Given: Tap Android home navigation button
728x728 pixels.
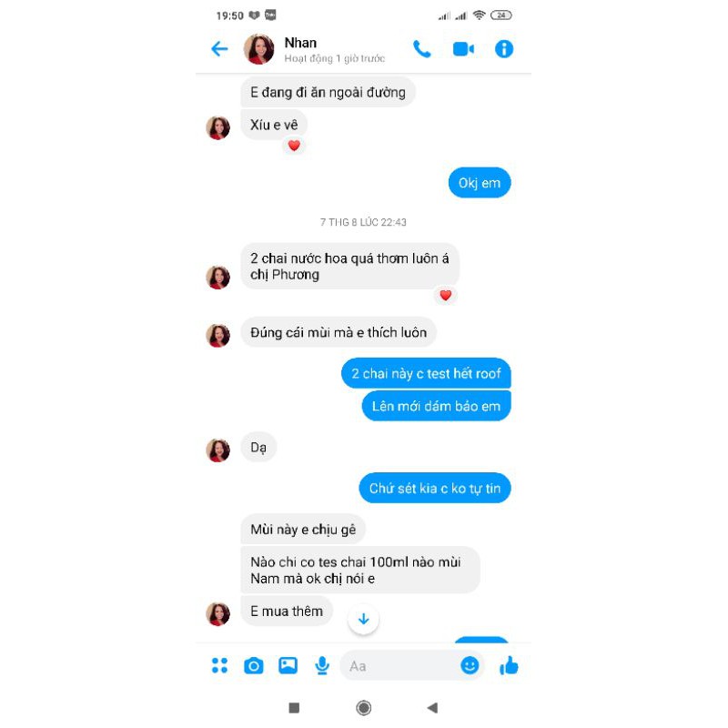Looking at the screenshot, I should point(363,708).
